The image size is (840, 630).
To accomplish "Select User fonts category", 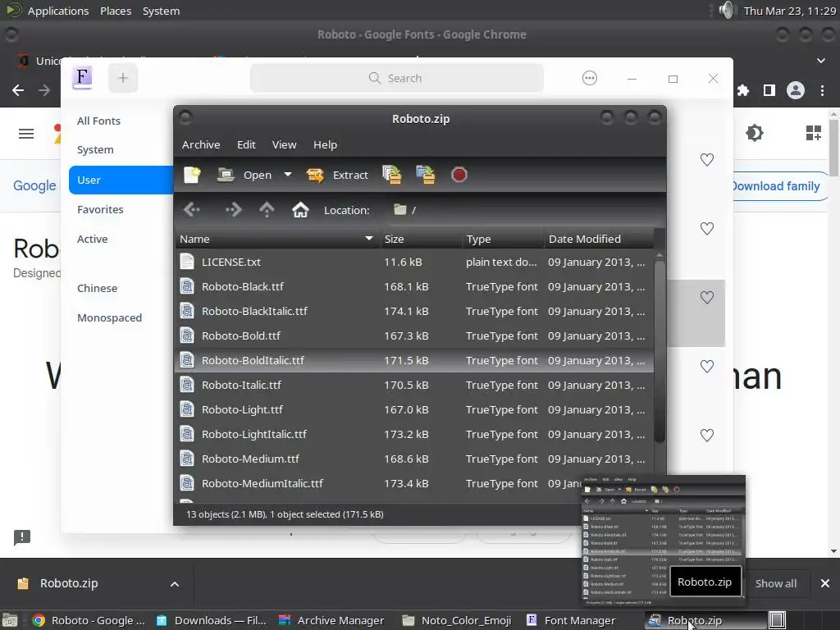I will coord(121,180).
